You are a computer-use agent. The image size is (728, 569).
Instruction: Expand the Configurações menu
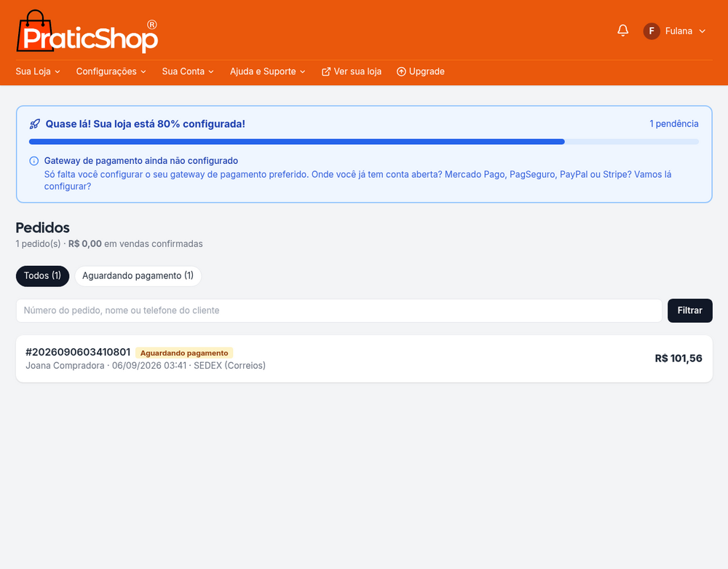click(x=111, y=71)
